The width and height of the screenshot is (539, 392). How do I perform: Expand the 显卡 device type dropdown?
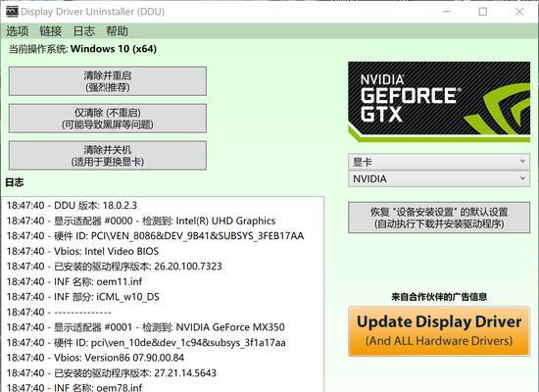click(x=439, y=162)
